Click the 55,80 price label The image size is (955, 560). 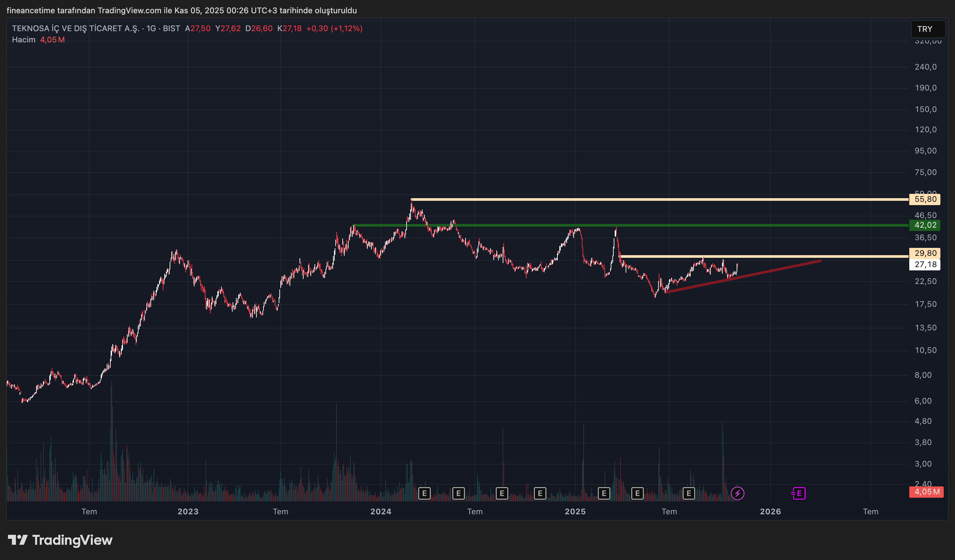click(x=925, y=199)
